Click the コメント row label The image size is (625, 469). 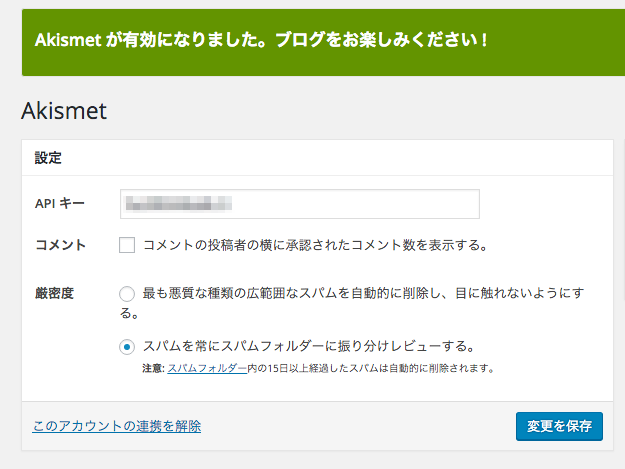(x=61, y=245)
